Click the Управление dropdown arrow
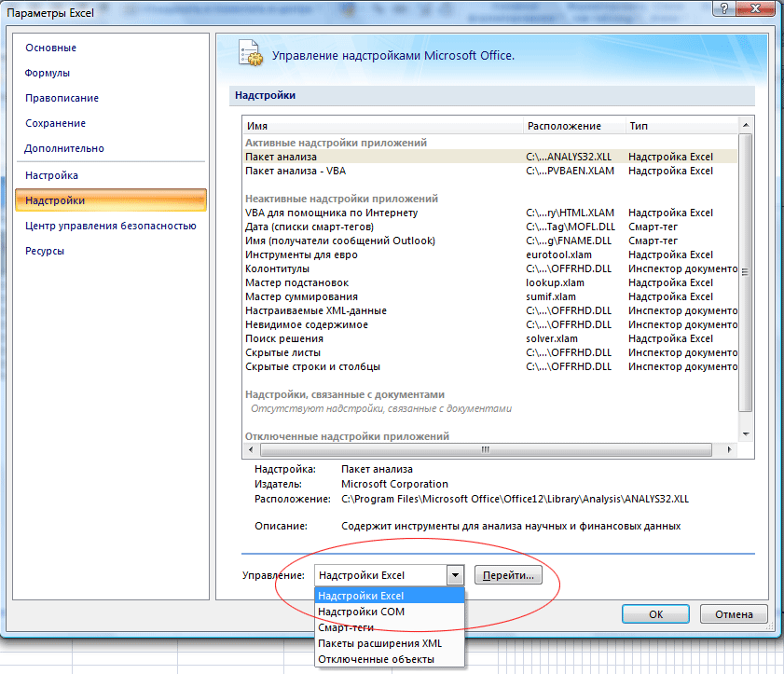The image size is (784, 674). pos(455,575)
